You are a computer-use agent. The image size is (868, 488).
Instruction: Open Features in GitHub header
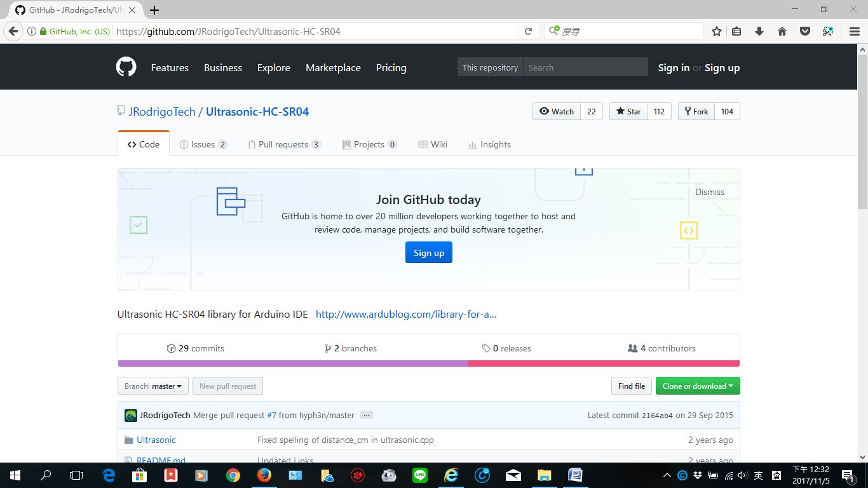[170, 67]
